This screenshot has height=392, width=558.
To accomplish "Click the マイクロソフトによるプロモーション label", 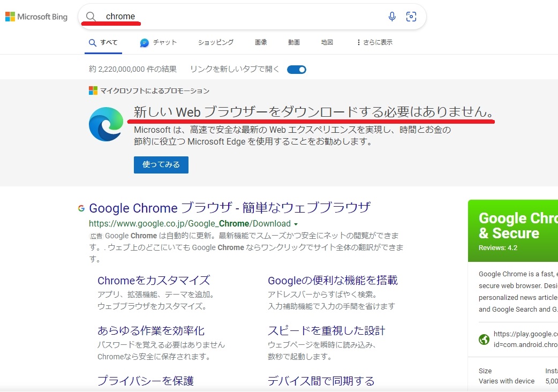I will pos(155,91).
